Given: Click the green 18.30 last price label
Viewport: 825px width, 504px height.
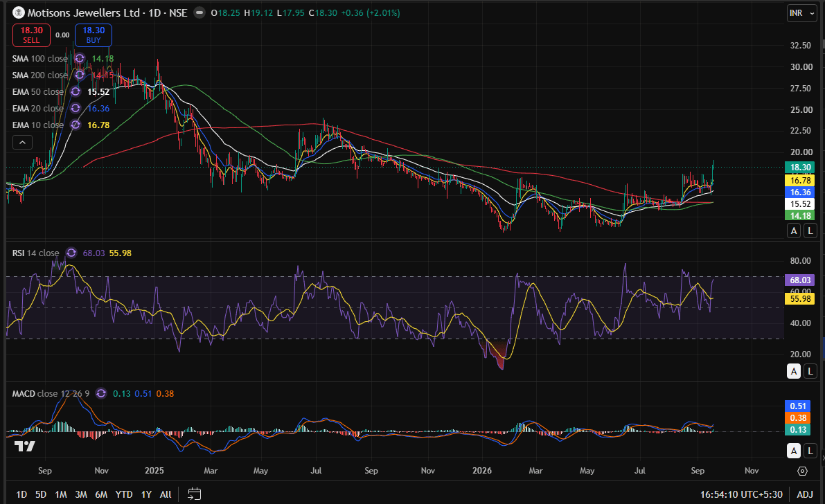Looking at the screenshot, I should click(800, 168).
